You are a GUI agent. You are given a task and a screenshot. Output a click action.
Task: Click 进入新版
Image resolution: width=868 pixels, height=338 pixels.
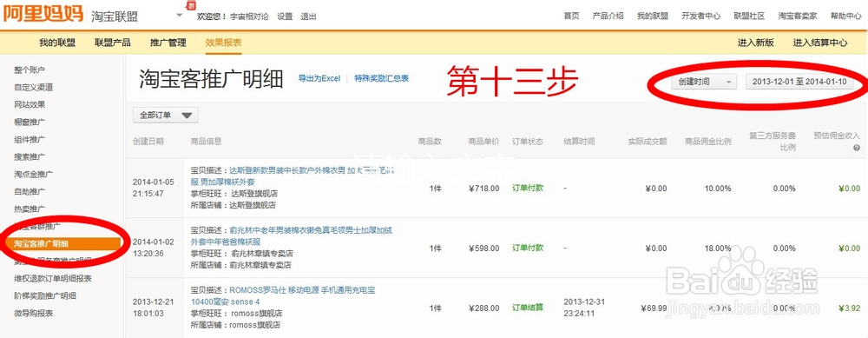756,43
